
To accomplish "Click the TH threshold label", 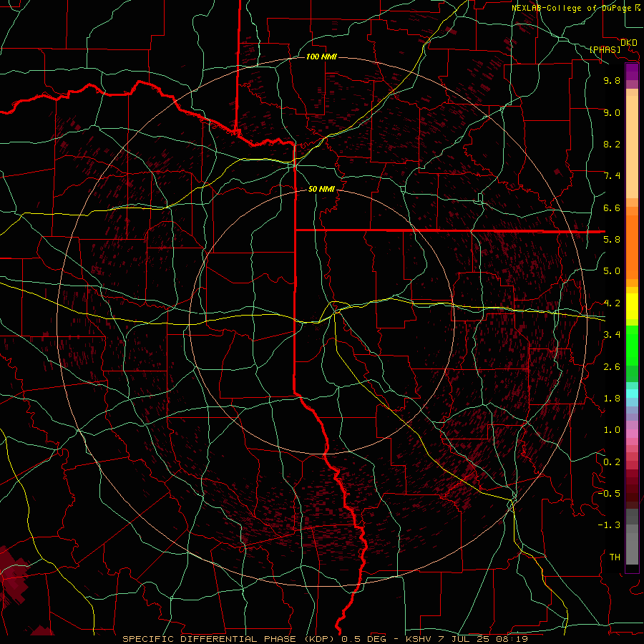I will tap(615, 557).
